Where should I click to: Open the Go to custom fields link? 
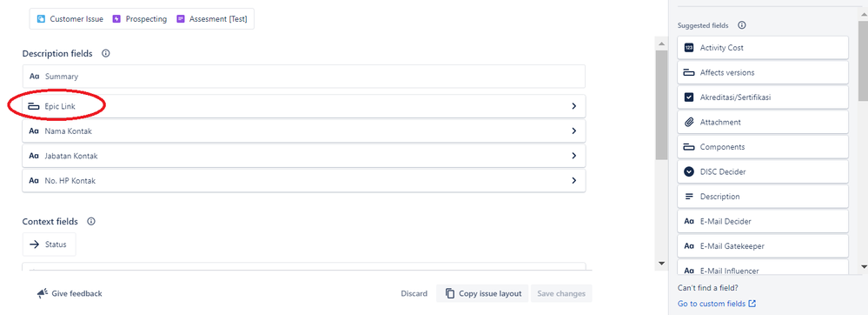716,304
